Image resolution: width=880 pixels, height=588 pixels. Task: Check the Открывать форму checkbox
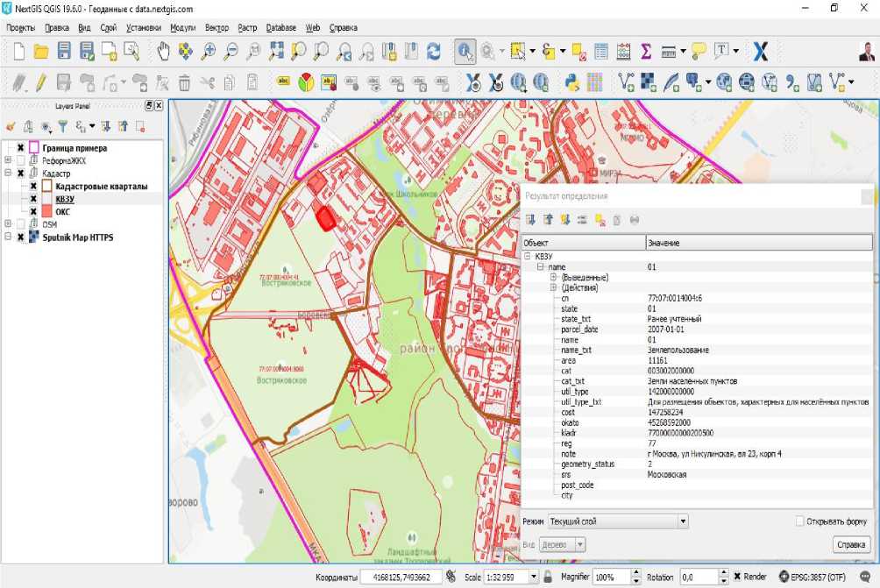click(x=799, y=521)
